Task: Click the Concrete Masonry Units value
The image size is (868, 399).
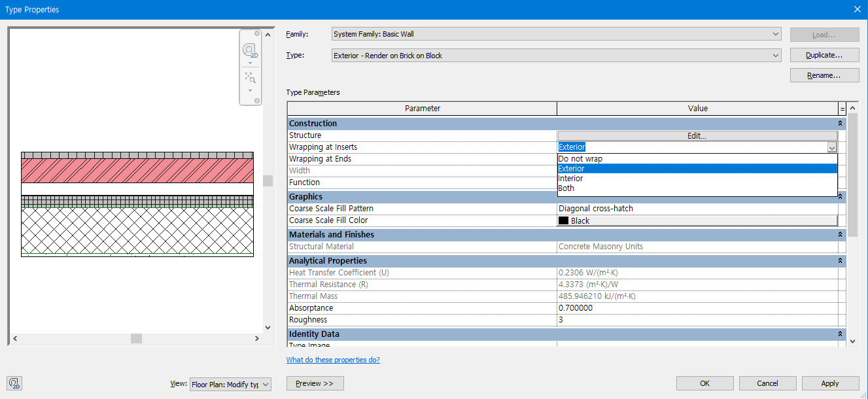Action: click(600, 247)
